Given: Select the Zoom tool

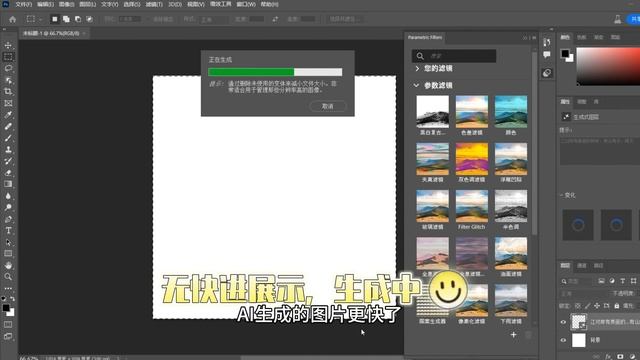Looking at the screenshot, I should pyautogui.click(x=8, y=277).
